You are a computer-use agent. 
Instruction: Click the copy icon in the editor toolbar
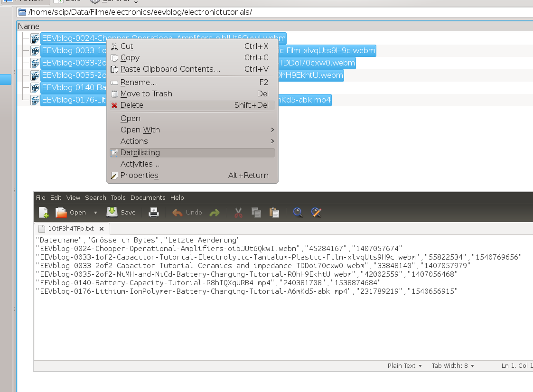256,213
